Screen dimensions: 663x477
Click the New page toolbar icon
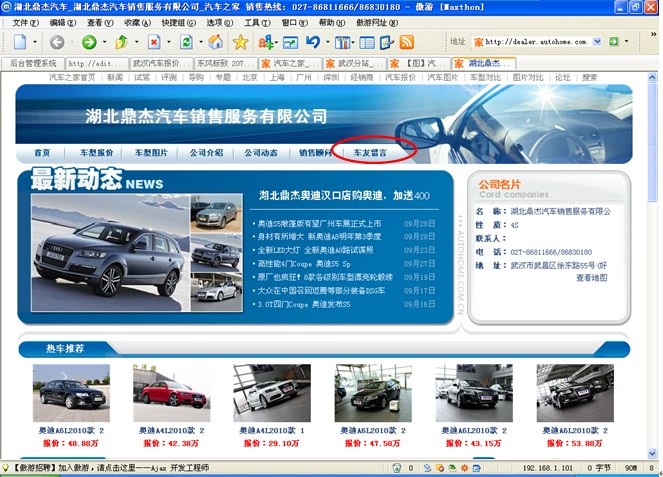[20, 42]
